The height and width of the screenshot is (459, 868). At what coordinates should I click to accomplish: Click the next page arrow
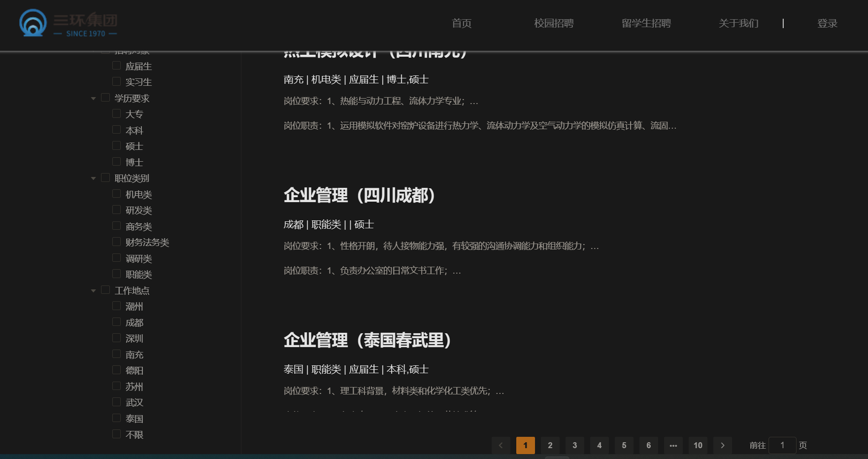tap(723, 445)
